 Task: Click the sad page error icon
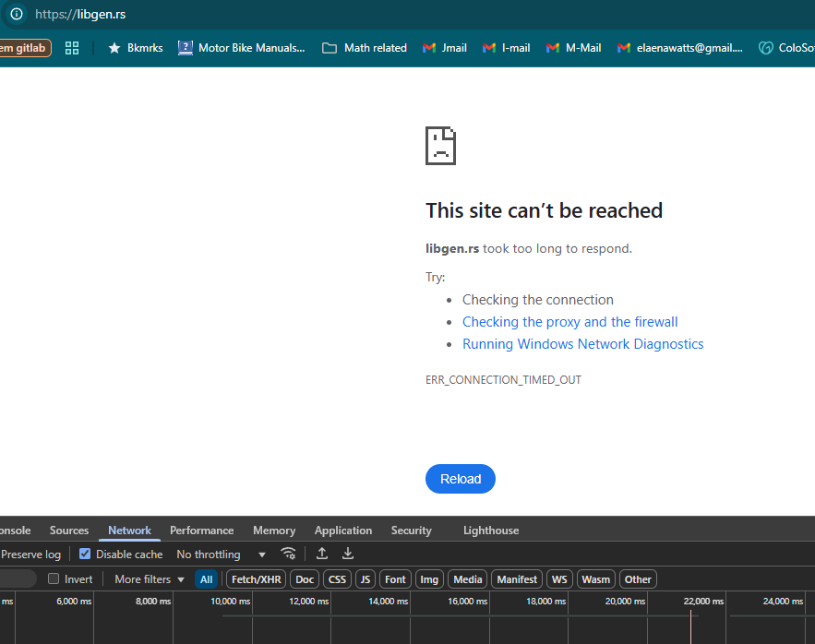pyautogui.click(x=441, y=146)
